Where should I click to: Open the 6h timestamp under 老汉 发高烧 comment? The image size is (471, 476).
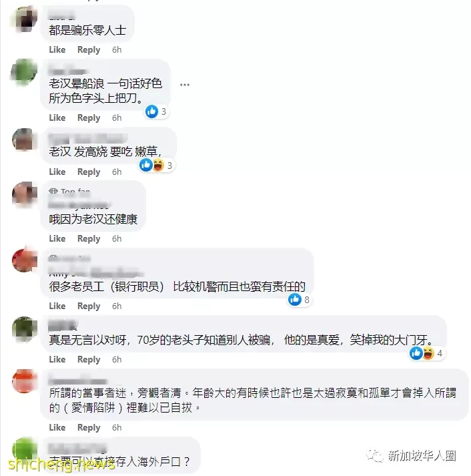[117, 172]
